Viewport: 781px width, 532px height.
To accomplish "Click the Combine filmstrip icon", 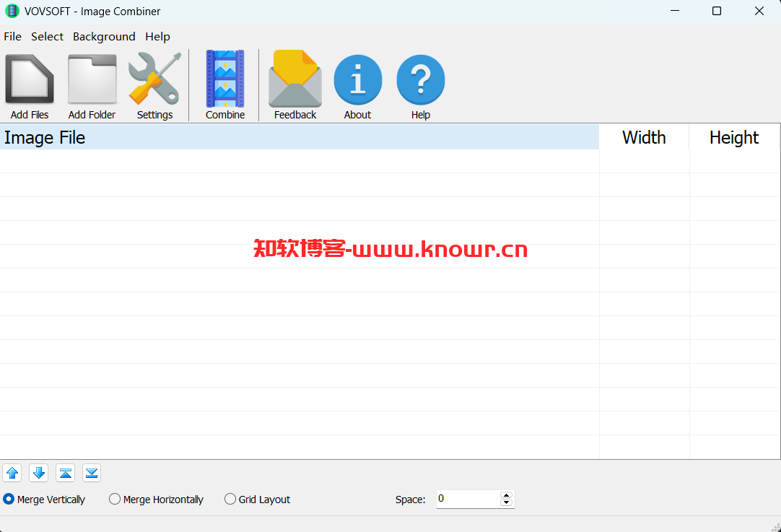I will click(225, 79).
